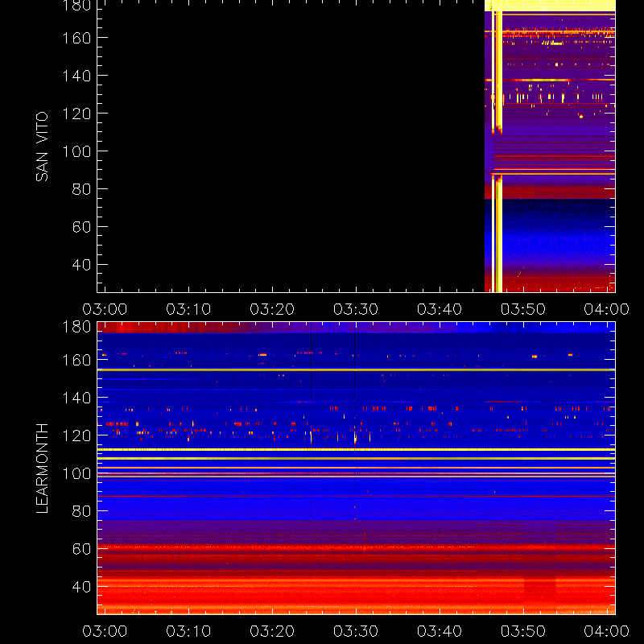Screen dimensions: 644x644
Task: Click 03:00 time label under San Vito plot
Action: 105,309
